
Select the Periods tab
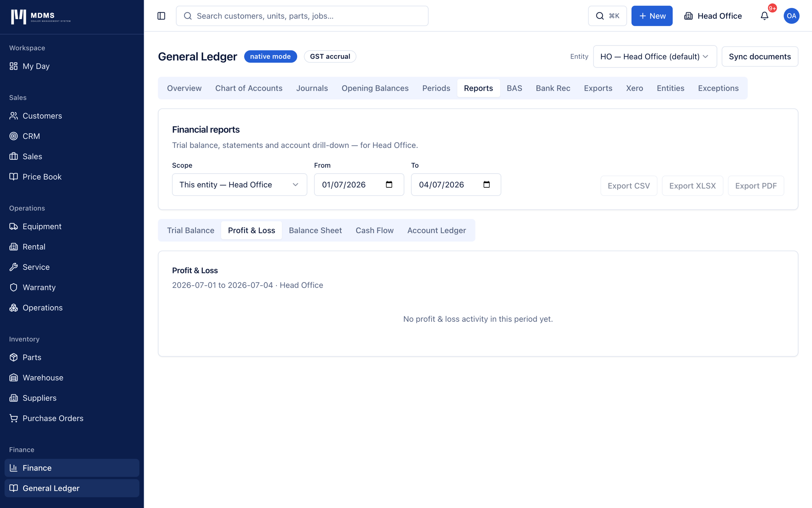tap(436, 88)
